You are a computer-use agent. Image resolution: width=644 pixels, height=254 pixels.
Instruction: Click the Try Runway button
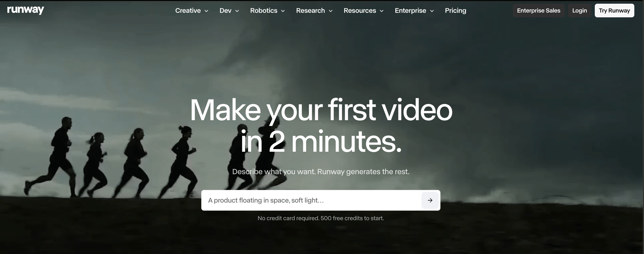[614, 11]
